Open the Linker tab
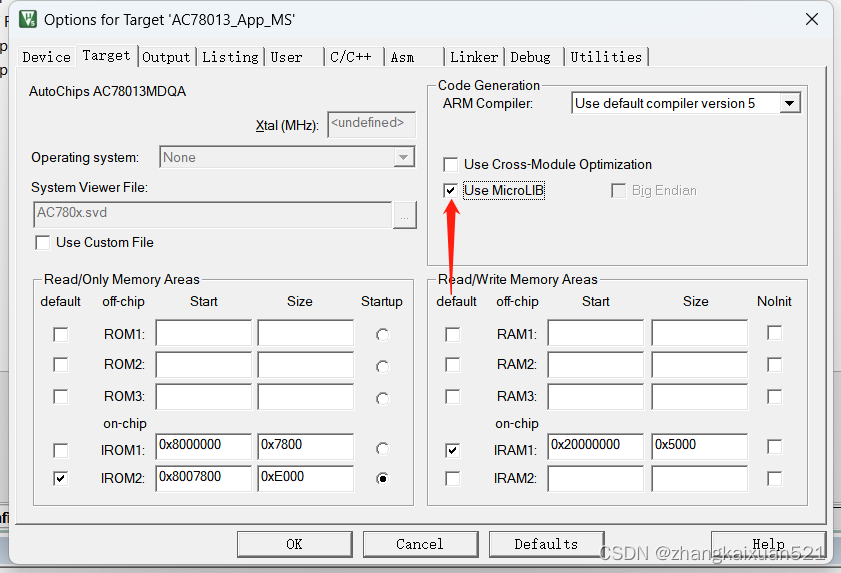This screenshot has height=573, width=841. click(474, 57)
